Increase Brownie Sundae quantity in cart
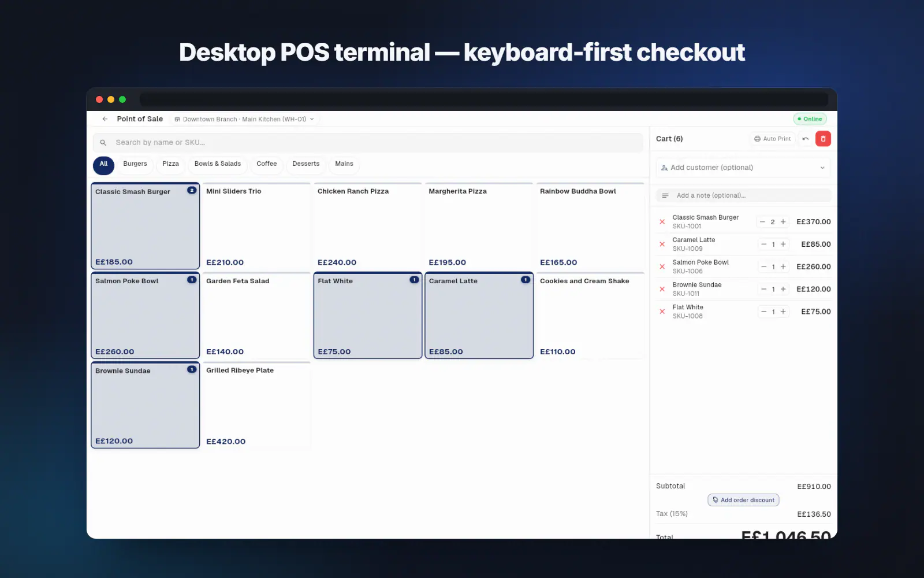 pyautogui.click(x=783, y=289)
